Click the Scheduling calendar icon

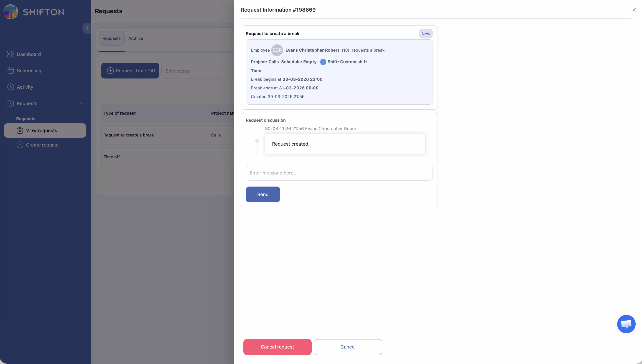coord(10,71)
